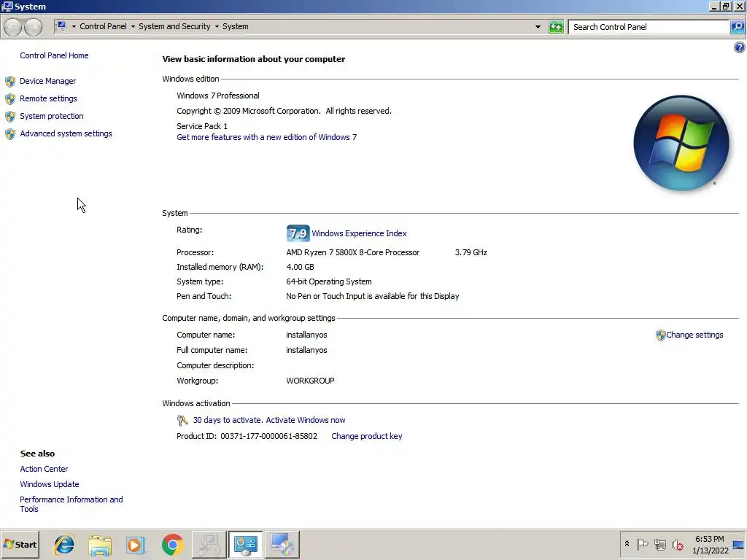Click the Change product key link
Image resolution: width=747 pixels, height=560 pixels.
coord(367,436)
